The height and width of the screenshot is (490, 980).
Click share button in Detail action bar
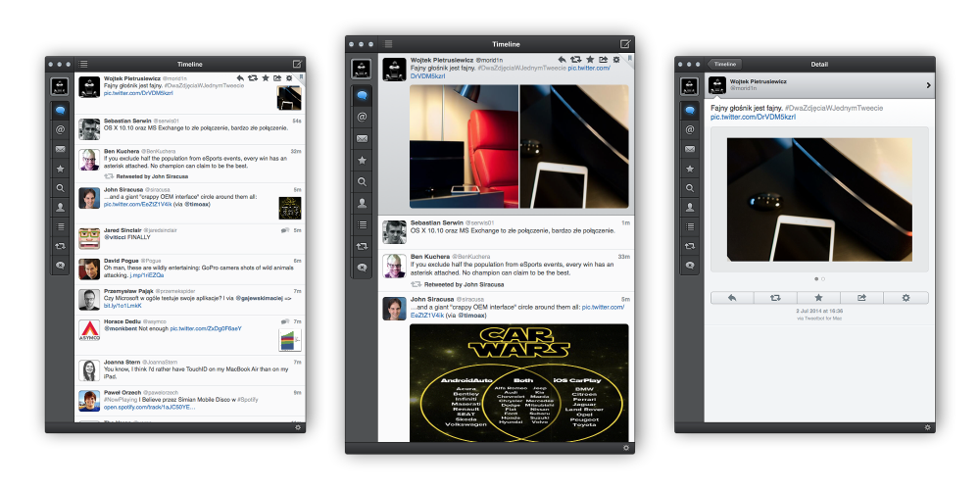pyautogui.click(x=861, y=298)
